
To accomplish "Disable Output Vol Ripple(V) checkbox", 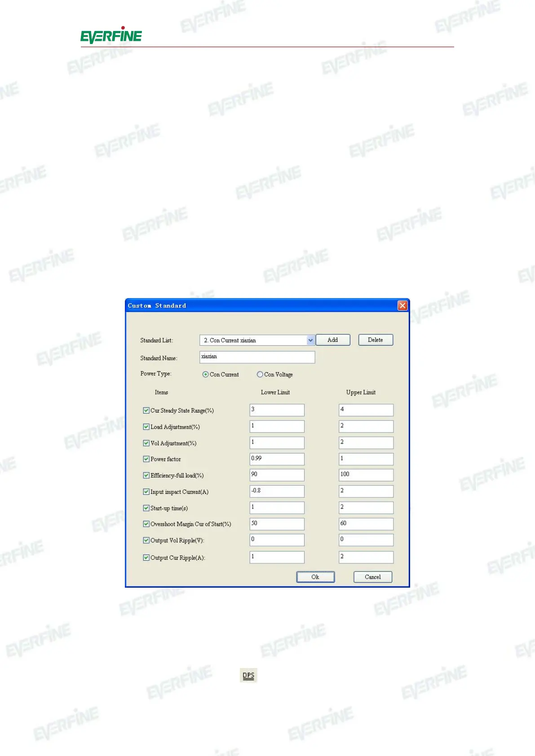I will (x=146, y=541).
